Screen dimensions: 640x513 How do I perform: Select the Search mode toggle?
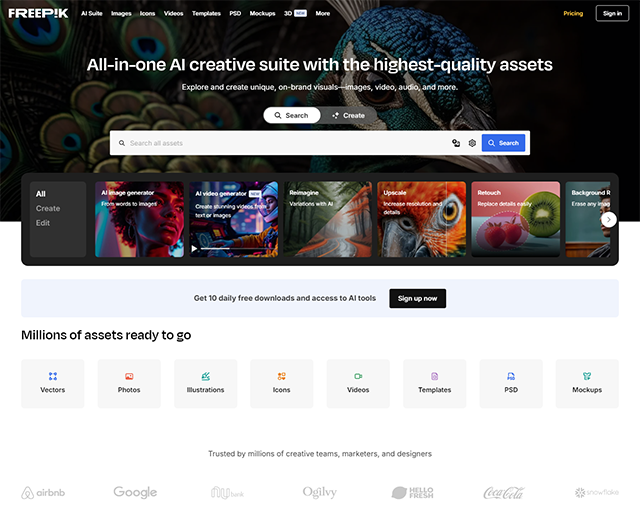[291, 115]
